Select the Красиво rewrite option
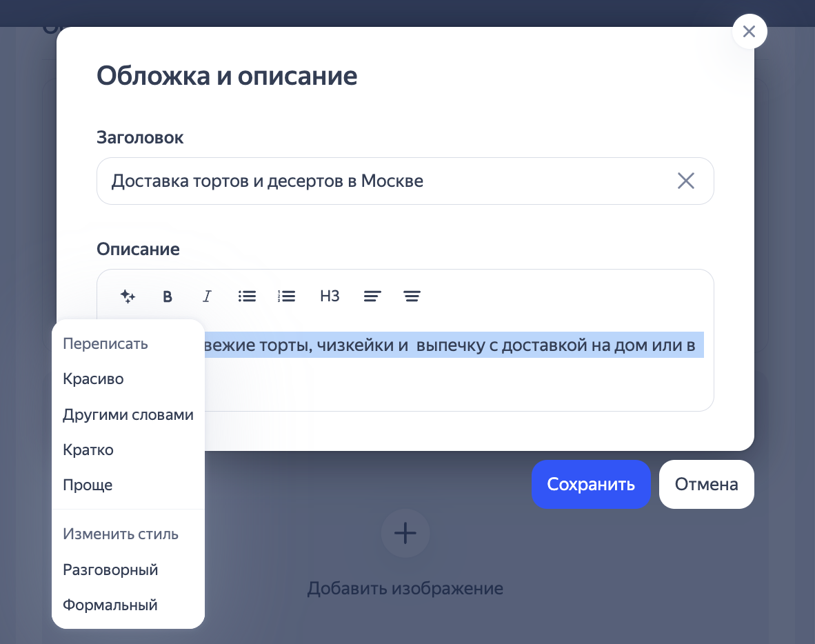Screen dimensions: 815x644 tap(93, 379)
